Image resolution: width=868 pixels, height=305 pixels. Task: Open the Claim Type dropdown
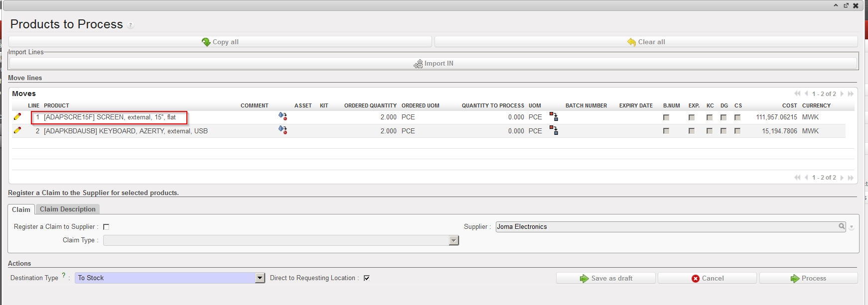[453, 240]
